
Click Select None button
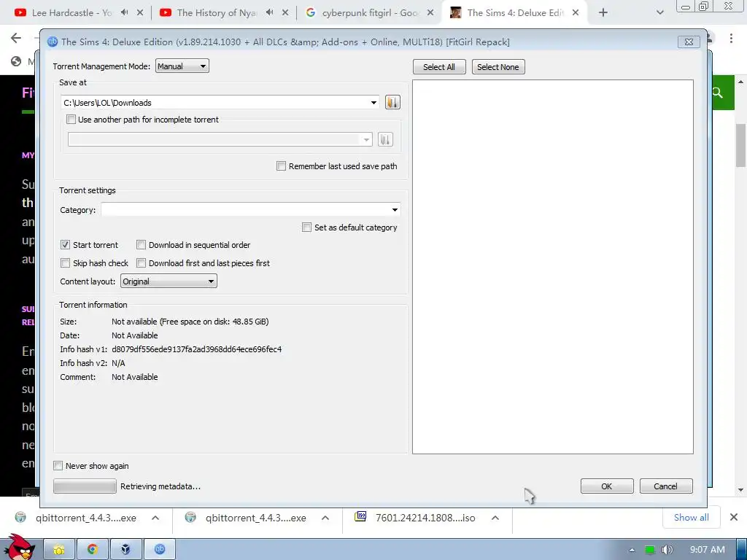coord(498,67)
